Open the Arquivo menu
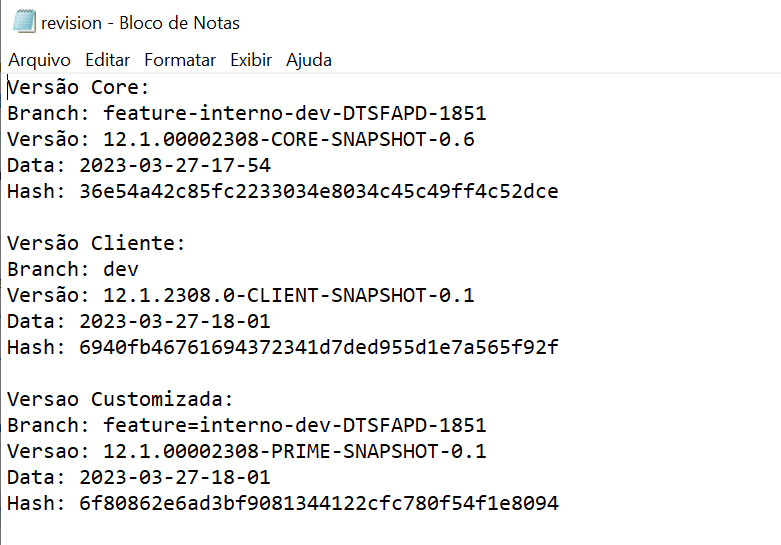781x545 pixels. click(x=39, y=60)
